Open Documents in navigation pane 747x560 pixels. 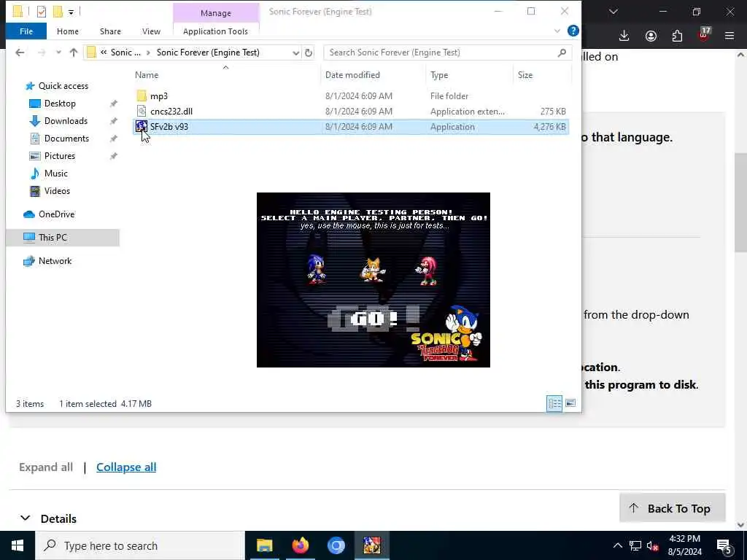tap(66, 139)
